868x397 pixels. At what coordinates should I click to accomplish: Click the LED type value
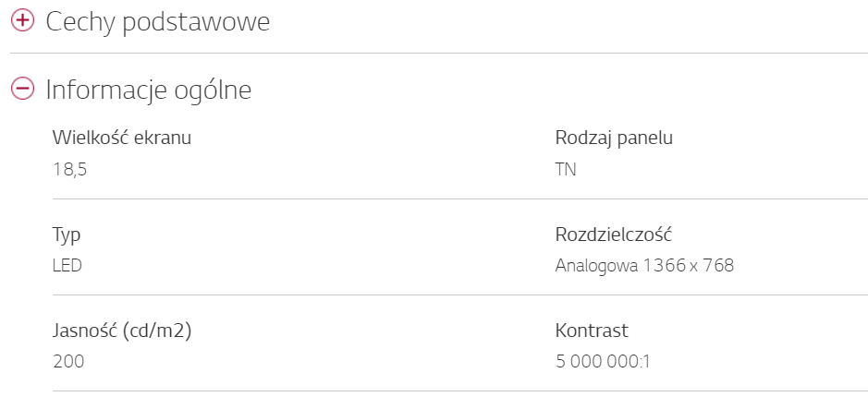[67, 266]
